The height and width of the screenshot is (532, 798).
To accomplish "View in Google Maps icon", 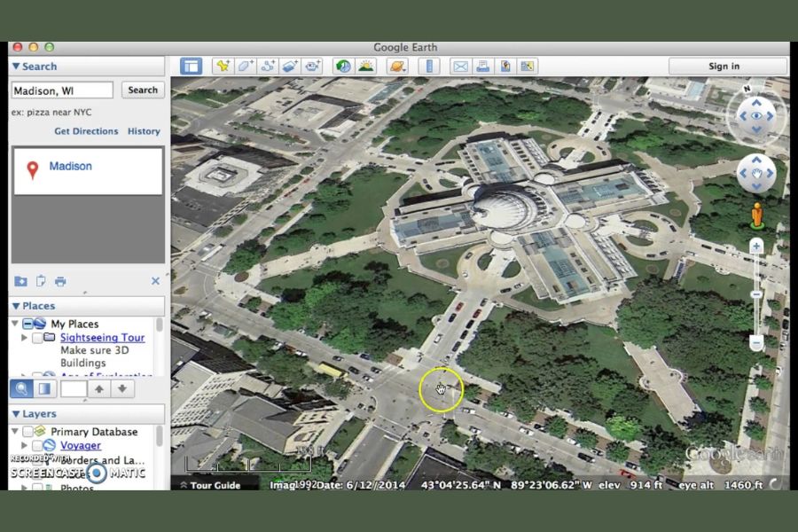I will pos(527,66).
